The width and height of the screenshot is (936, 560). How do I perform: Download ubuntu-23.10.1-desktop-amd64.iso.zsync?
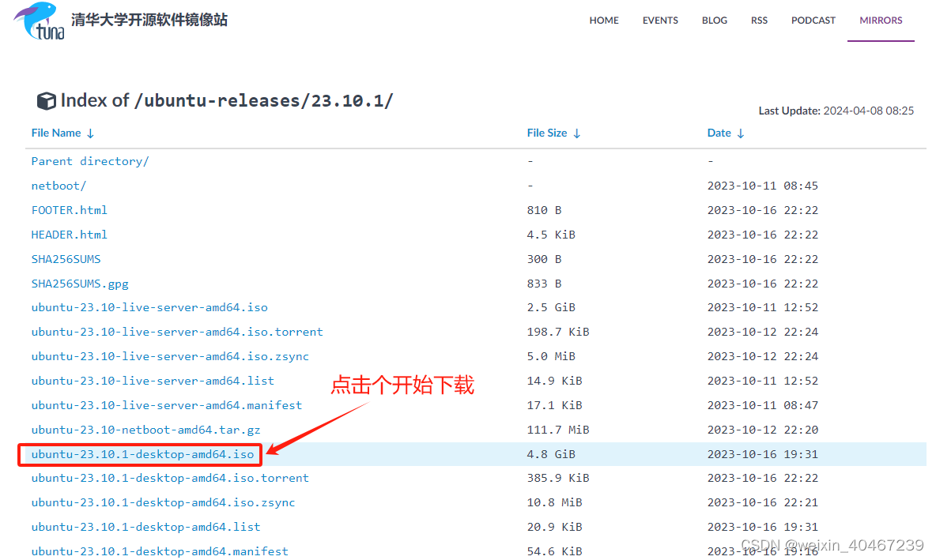163,502
